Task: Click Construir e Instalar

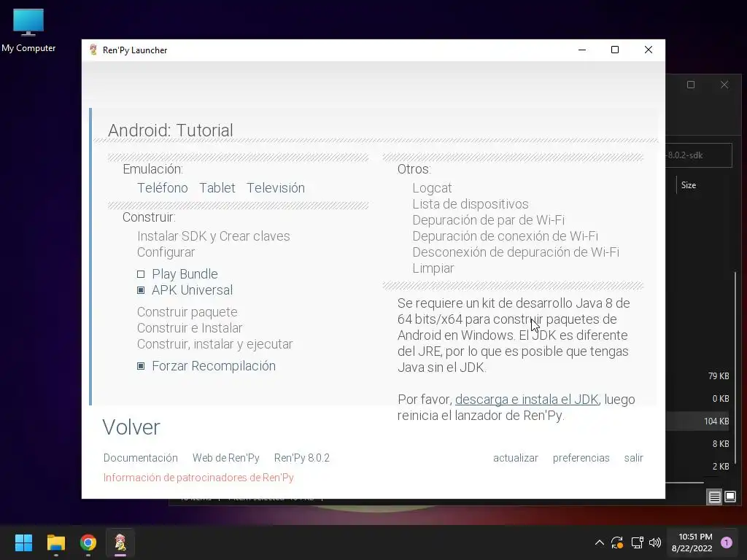Action: [190, 328]
